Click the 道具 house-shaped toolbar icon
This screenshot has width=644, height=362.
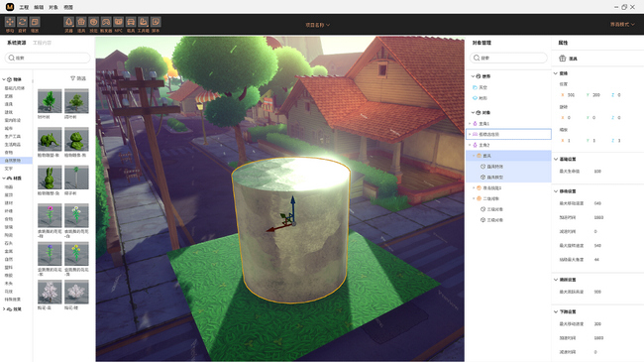[x=81, y=22]
